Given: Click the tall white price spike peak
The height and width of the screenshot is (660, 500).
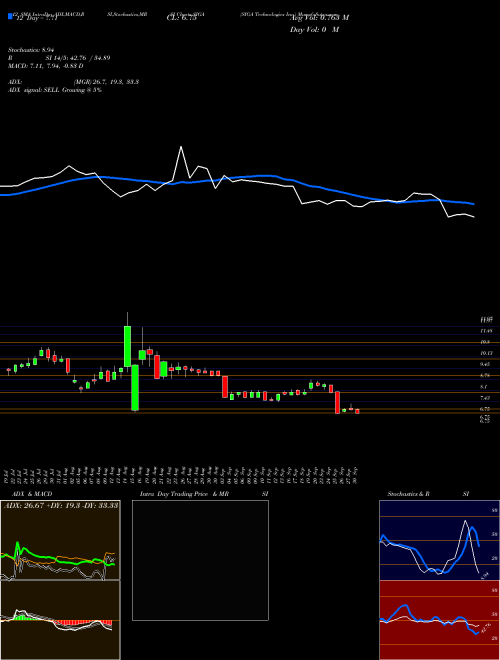Looking at the screenshot, I should tap(181, 147).
